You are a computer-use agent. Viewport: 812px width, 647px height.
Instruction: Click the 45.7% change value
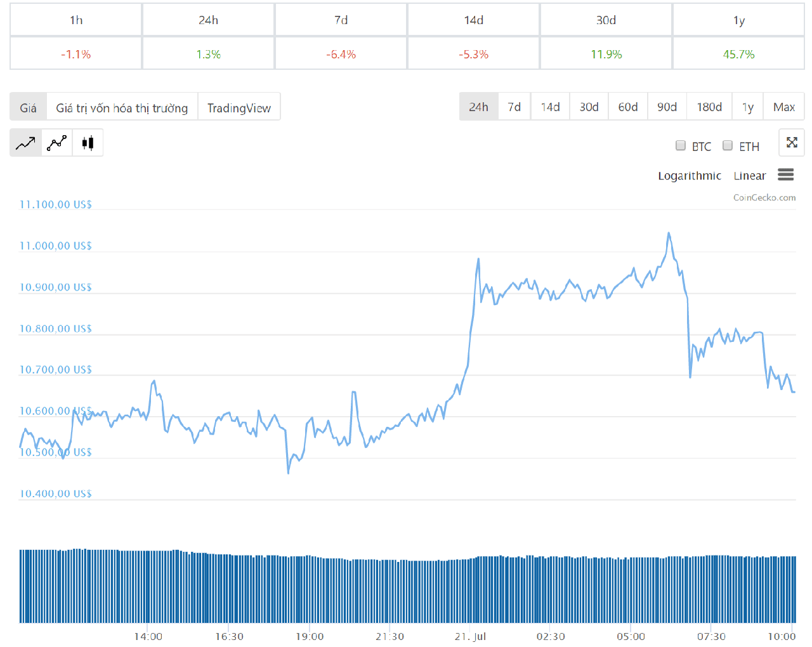[739, 55]
